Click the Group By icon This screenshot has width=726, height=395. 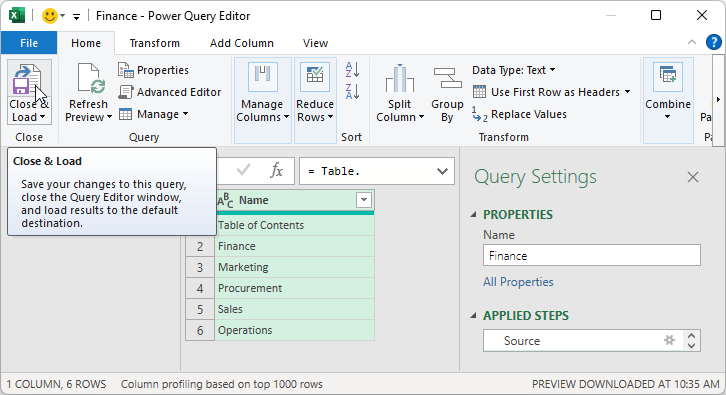(x=447, y=78)
